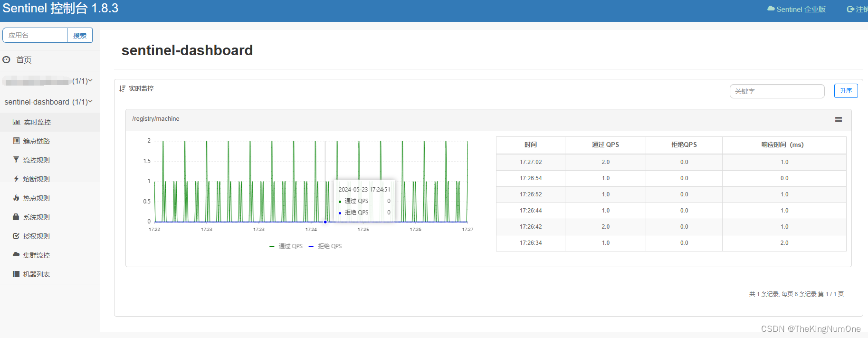This screenshot has height=338, width=868.
Task: Focus the 应用名 search field
Action: pyautogui.click(x=35, y=35)
